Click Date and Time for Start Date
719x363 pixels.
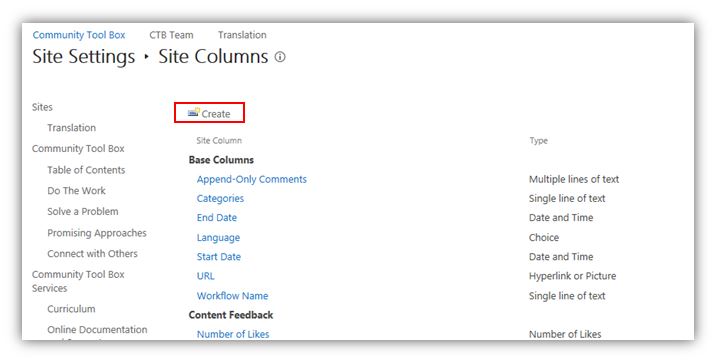point(561,257)
